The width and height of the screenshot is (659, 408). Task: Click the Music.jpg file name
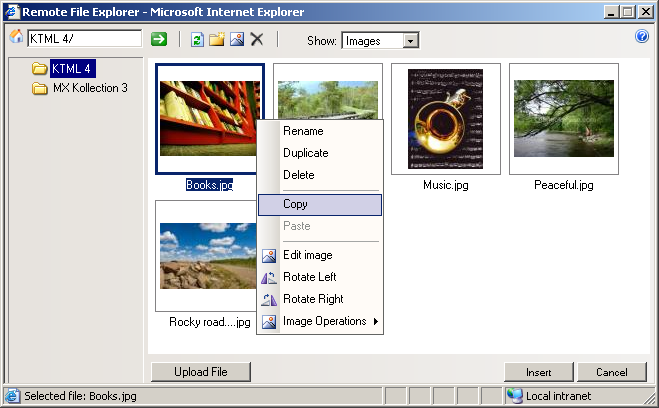[x=445, y=185]
